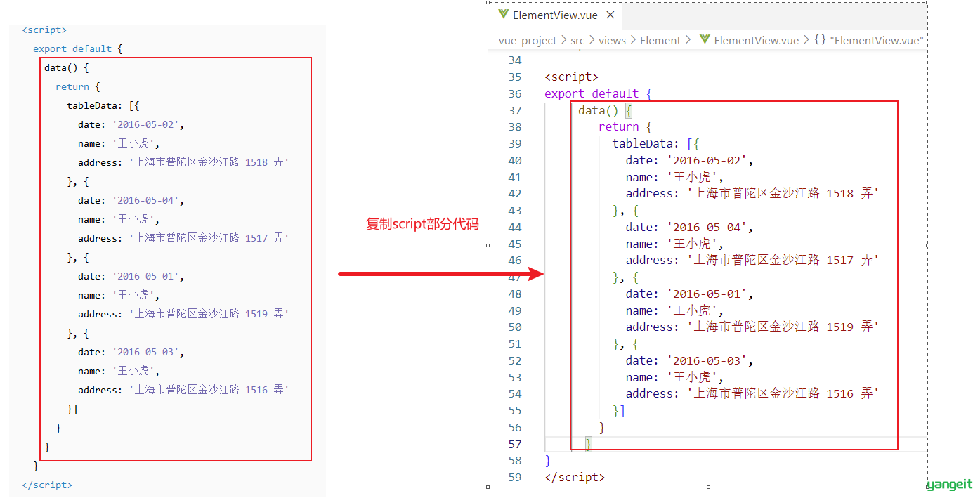Click the 1519 弄 address on editor line 50

click(752, 327)
